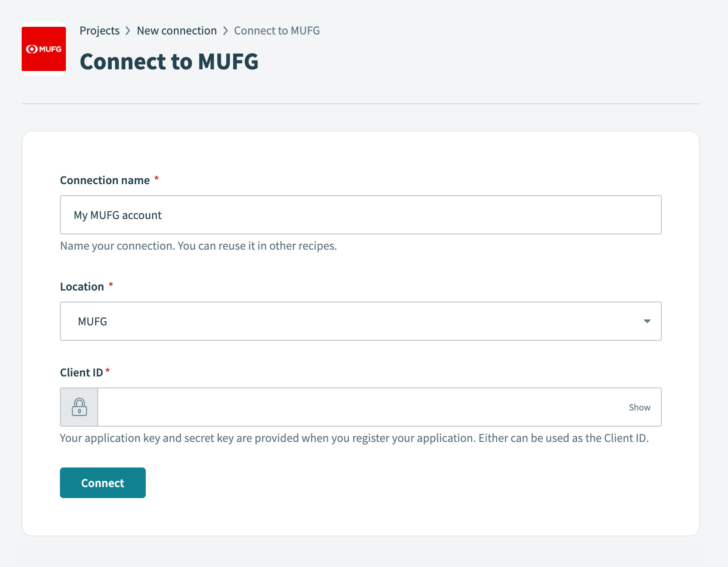
Task: Click the 'Name your connection' helper text
Action: point(198,246)
